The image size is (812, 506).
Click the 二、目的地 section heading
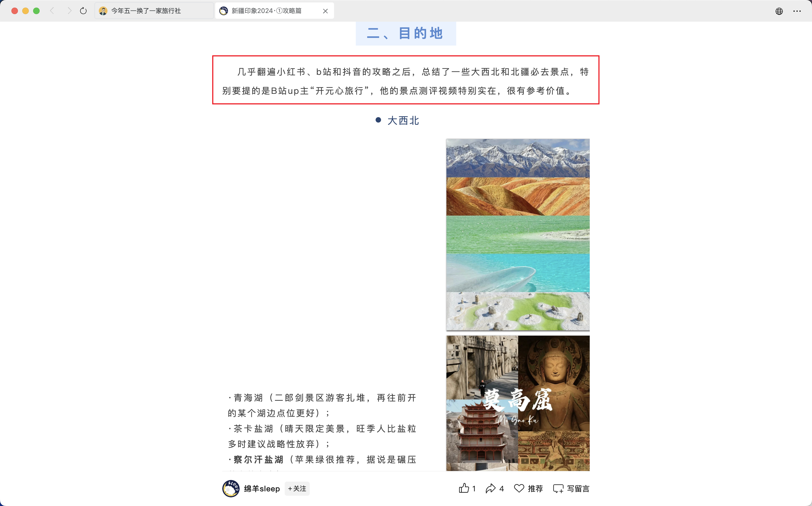[405, 33]
